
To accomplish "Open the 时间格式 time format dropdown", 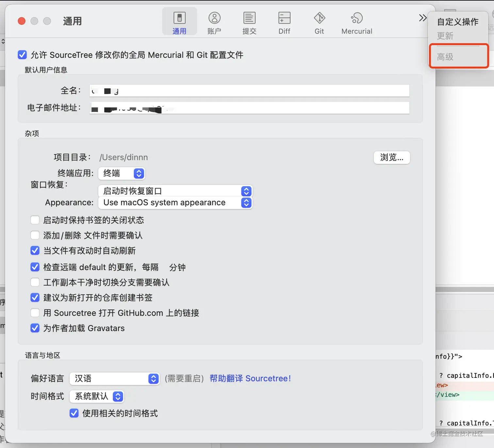I will 97,396.
